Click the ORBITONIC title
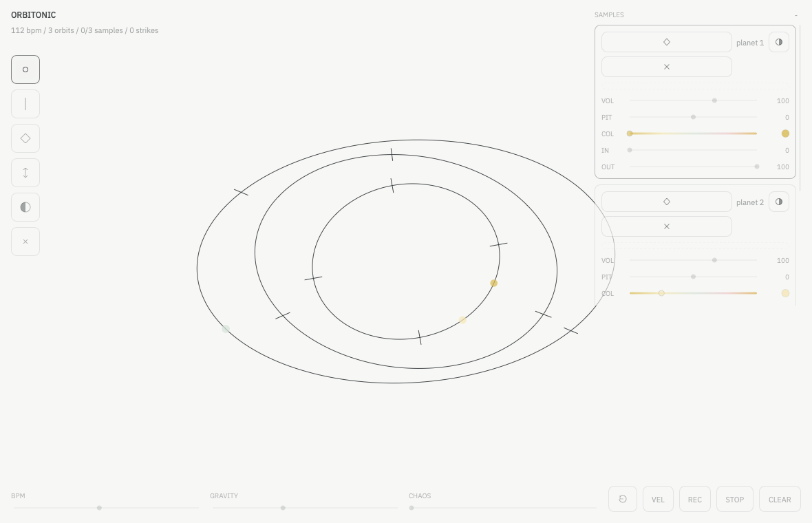Image resolution: width=812 pixels, height=523 pixels. click(34, 15)
